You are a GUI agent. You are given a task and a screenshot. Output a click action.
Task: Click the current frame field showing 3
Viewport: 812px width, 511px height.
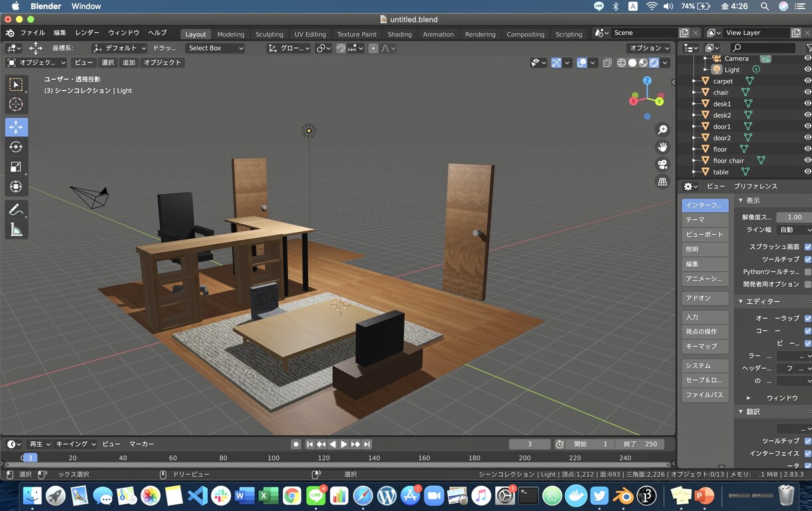(x=530, y=444)
